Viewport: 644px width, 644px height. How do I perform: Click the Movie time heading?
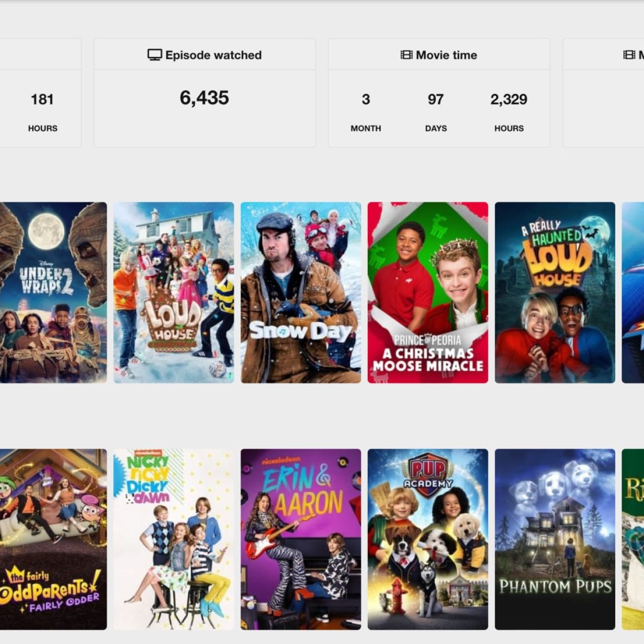(446, 55)
